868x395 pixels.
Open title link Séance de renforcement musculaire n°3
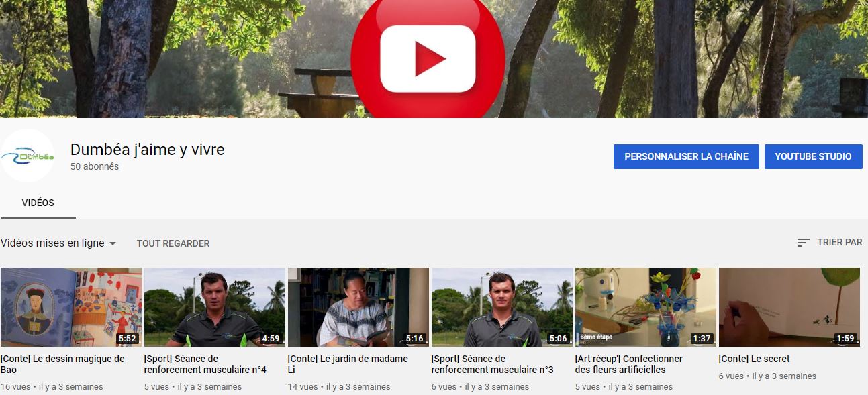[493, 364]
